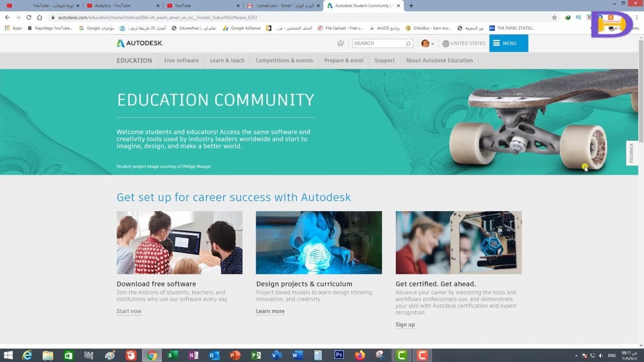The width and height of the screenshot is (644, 362).
Task: Click the Download free software heading
Action: 156,284
